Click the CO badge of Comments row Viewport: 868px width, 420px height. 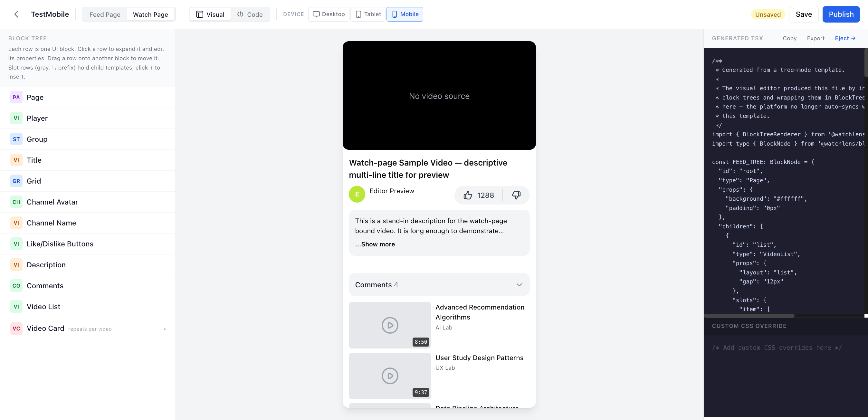click(16, 286)
